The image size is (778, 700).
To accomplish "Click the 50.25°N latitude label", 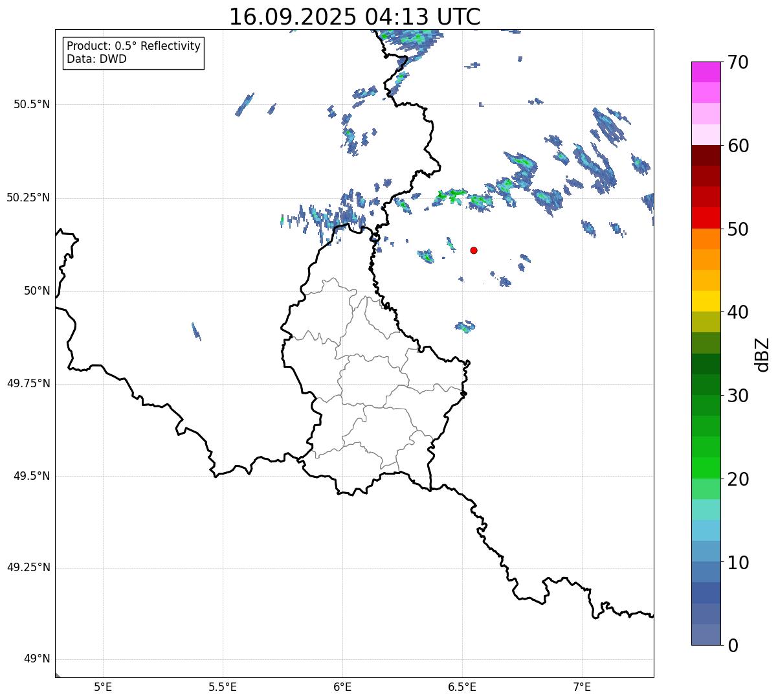I will 28,198.
